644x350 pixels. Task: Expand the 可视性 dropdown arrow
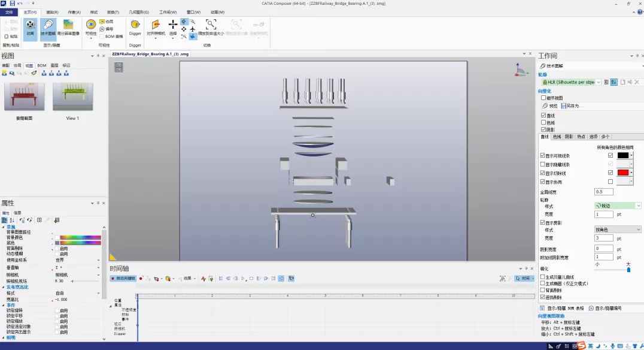click(91, 38)
